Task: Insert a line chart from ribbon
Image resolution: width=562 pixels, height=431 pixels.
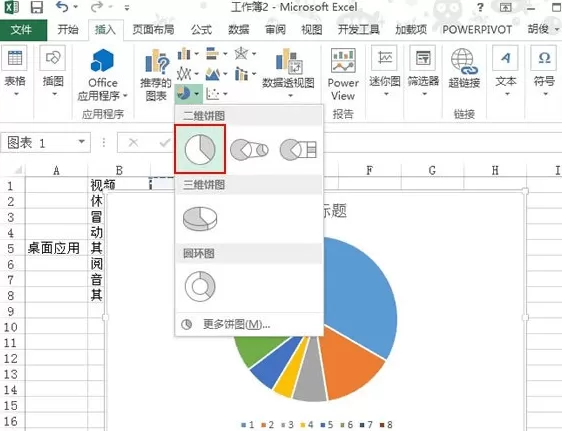Action: pos(184,74)
